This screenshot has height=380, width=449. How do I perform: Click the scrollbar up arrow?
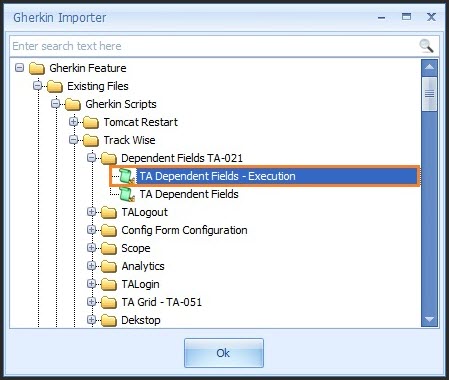pos(429,67)
